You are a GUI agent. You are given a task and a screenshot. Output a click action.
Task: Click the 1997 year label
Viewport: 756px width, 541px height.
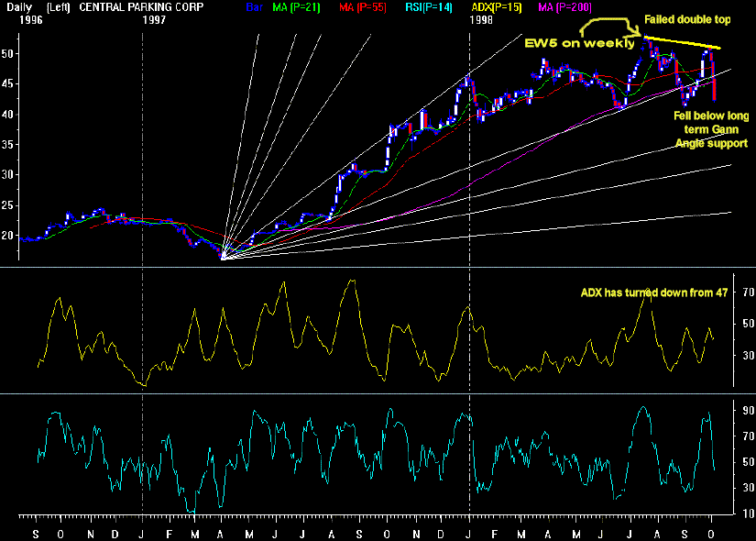pyautogui.click(x=154, y=20)
